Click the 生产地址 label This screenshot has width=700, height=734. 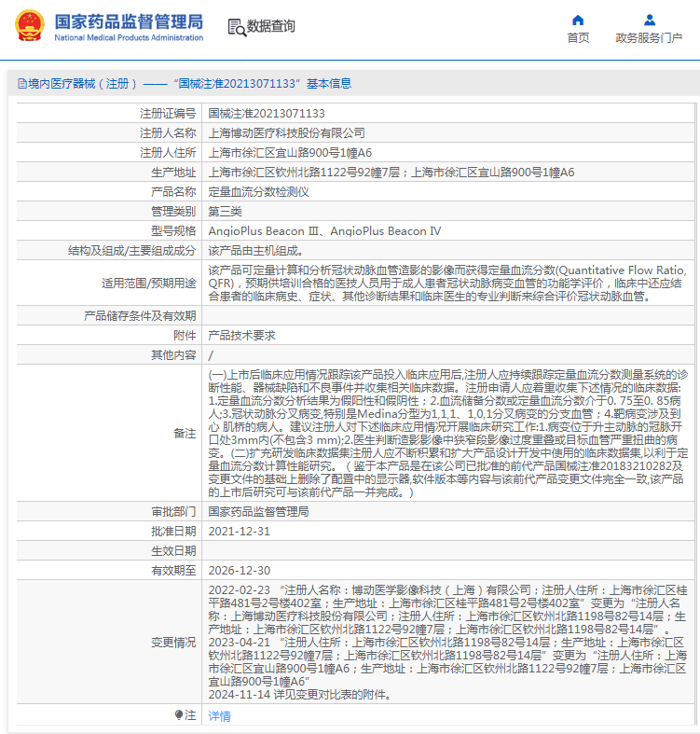pos(173,173)
